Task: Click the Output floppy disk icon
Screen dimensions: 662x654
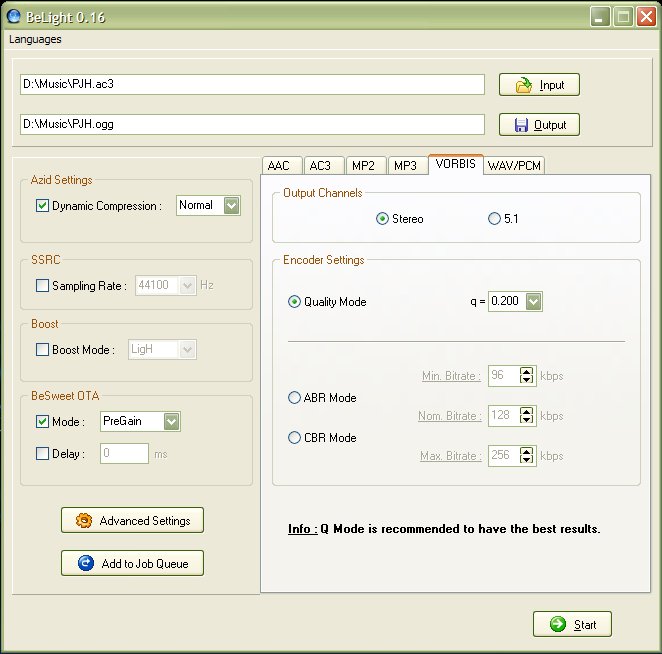Action: click(521, 125)
